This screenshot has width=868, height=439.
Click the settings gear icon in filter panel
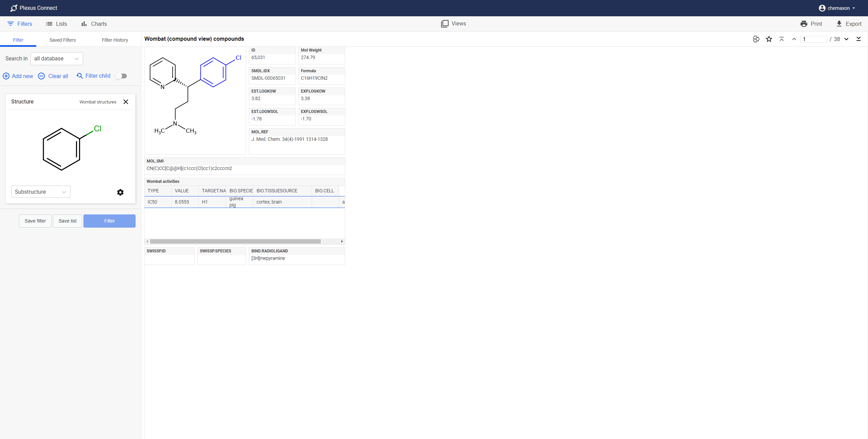[x=121, y=192]
